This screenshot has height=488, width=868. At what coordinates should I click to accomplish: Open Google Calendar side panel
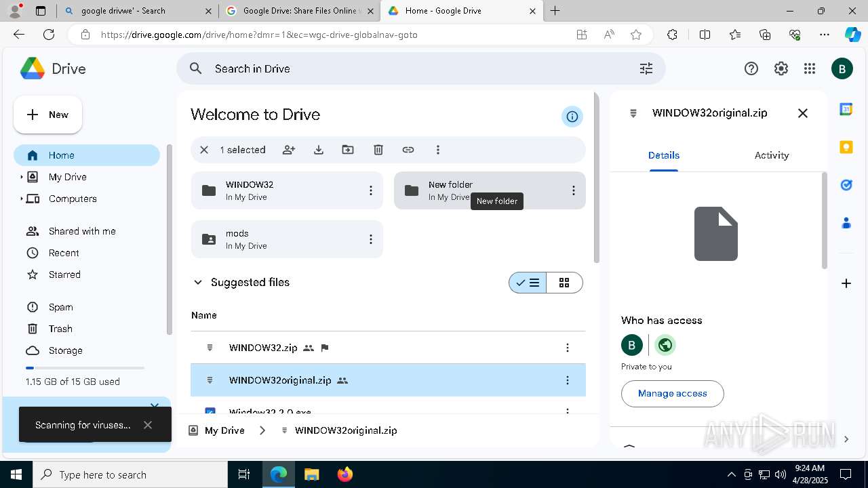coord(846,109)
